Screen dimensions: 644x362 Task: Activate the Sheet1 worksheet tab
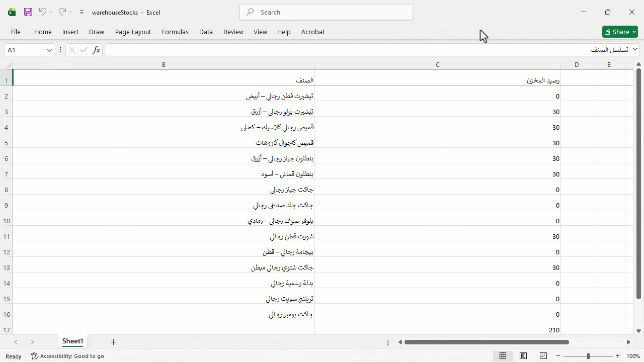click(72, 341)
